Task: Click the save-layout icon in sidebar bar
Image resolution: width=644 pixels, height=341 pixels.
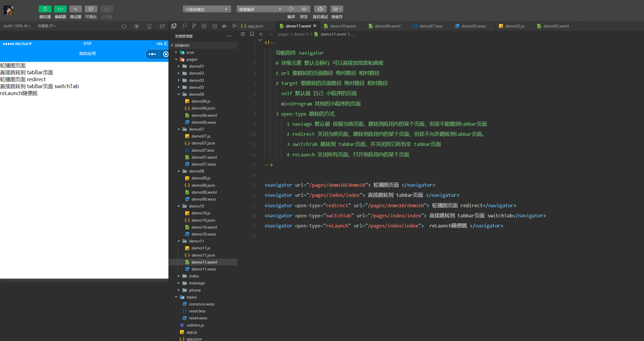Action: [215, 26]
